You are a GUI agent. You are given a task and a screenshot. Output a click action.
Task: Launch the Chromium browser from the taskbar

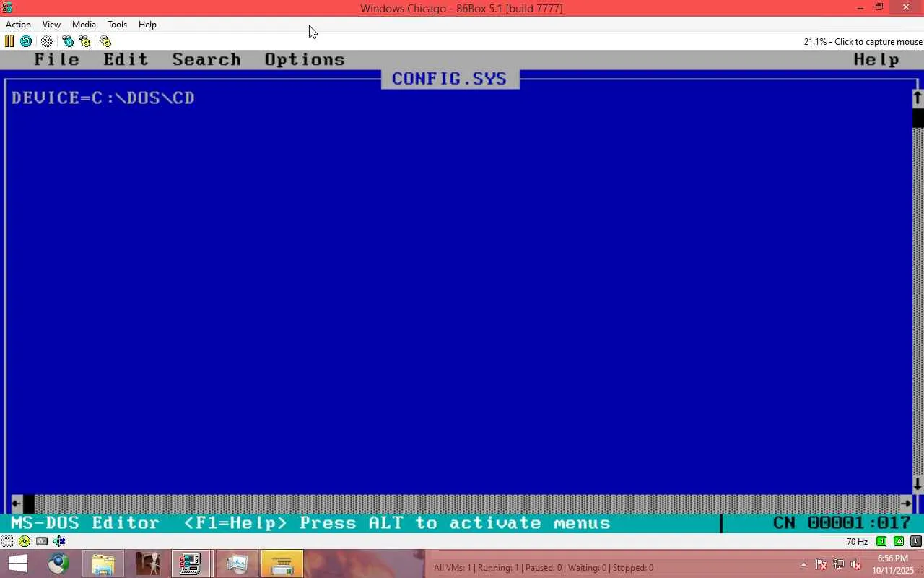point(59,564)
